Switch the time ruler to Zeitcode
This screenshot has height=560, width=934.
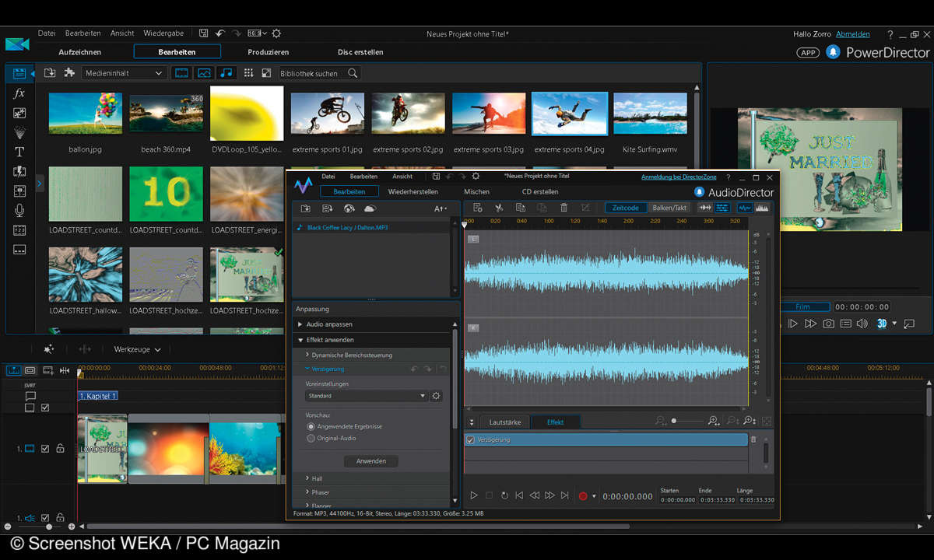pyautogui.click(x=626, y=208)
